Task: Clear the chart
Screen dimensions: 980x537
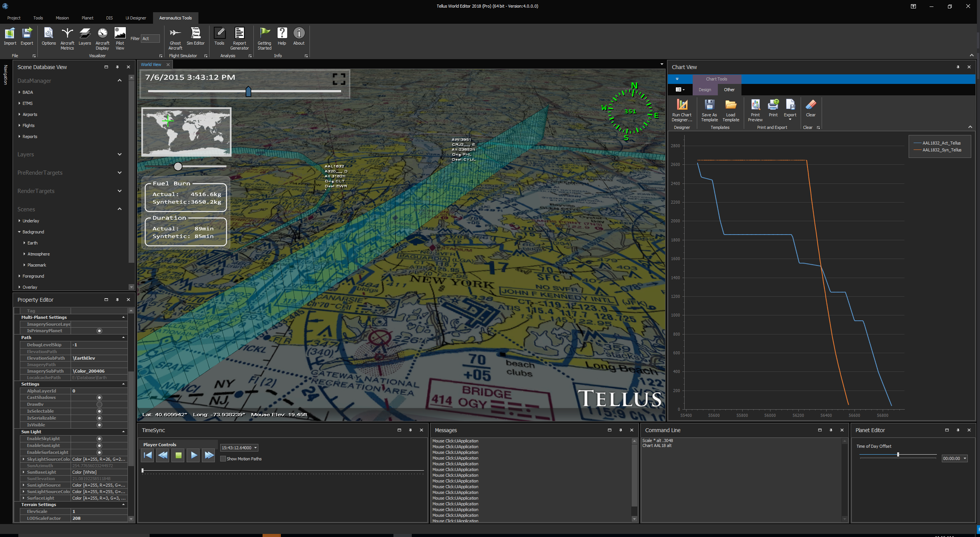Action: click(811, 108)
